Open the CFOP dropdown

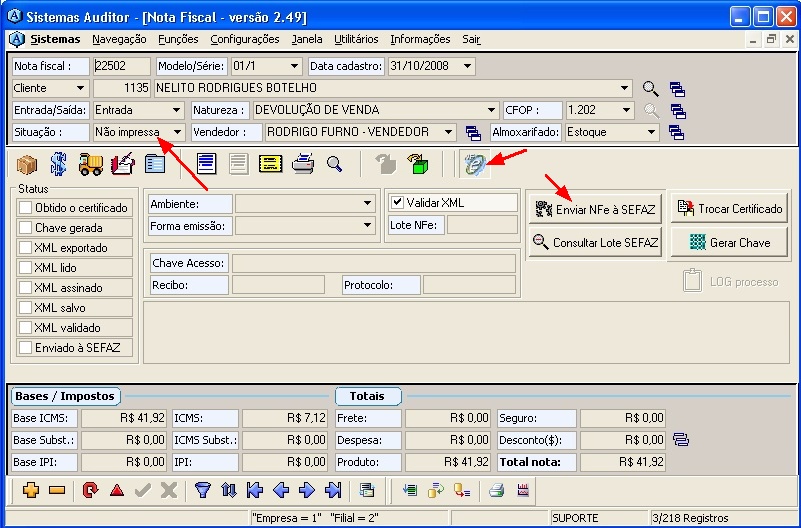[626, 110]
